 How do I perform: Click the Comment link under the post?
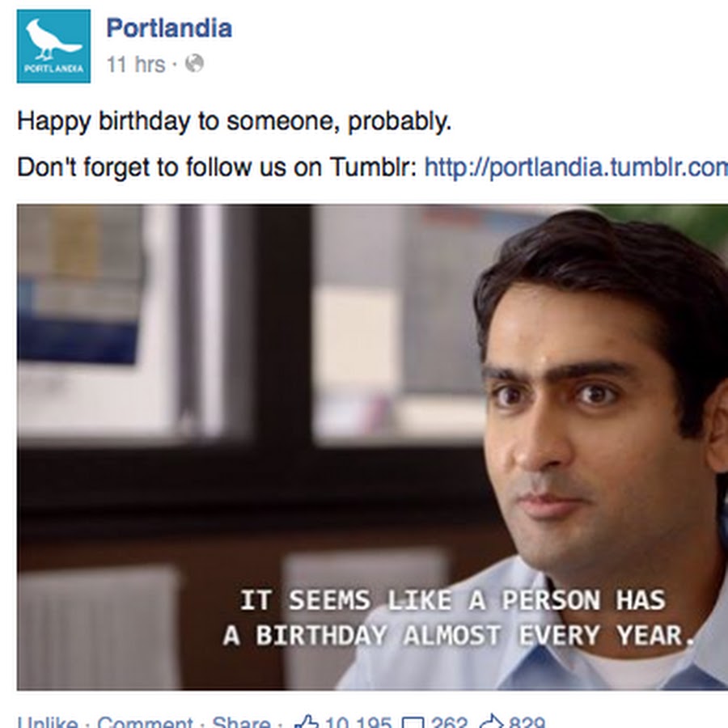click(146, 722)
